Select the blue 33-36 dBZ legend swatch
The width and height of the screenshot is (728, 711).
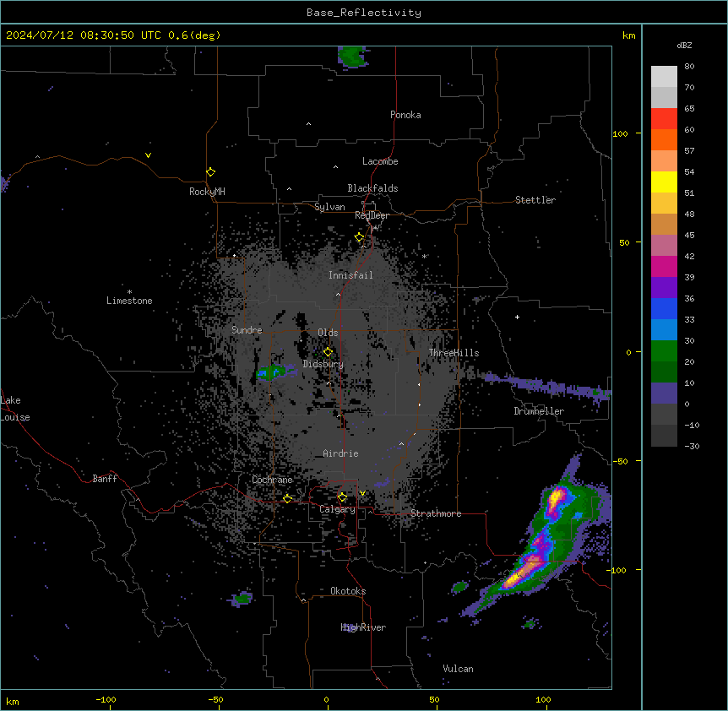coord(664,308)
